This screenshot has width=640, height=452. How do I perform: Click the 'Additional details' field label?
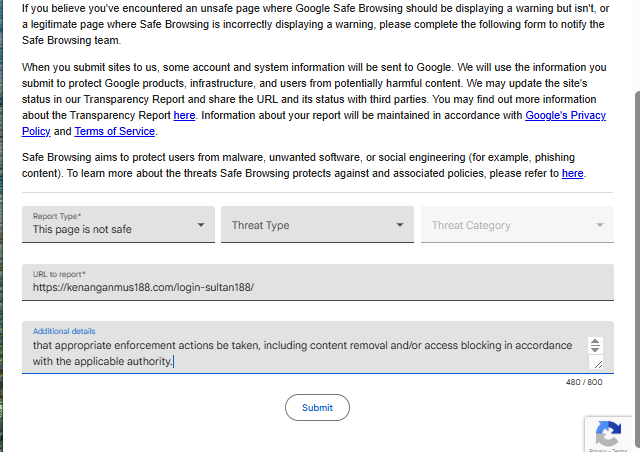click(64, 331)
